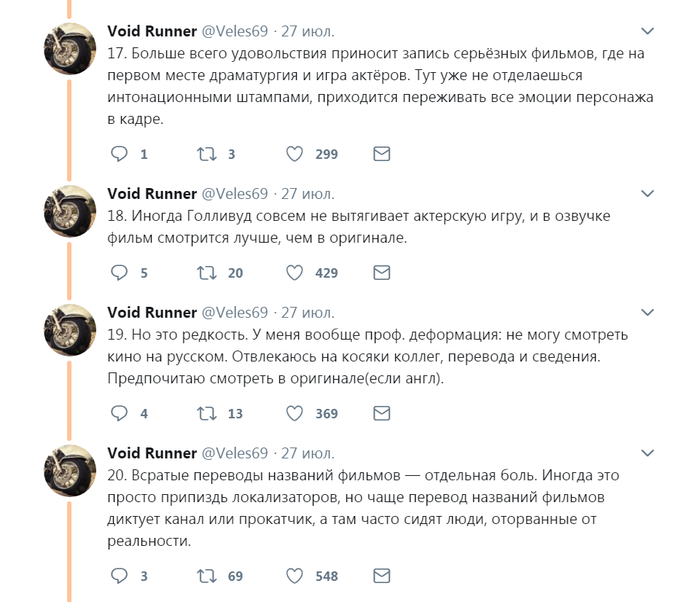The height and width of the screenshot is (602, 700).
Task: Send tweet 17 via direct message envelope
Action: coord(381,154)
